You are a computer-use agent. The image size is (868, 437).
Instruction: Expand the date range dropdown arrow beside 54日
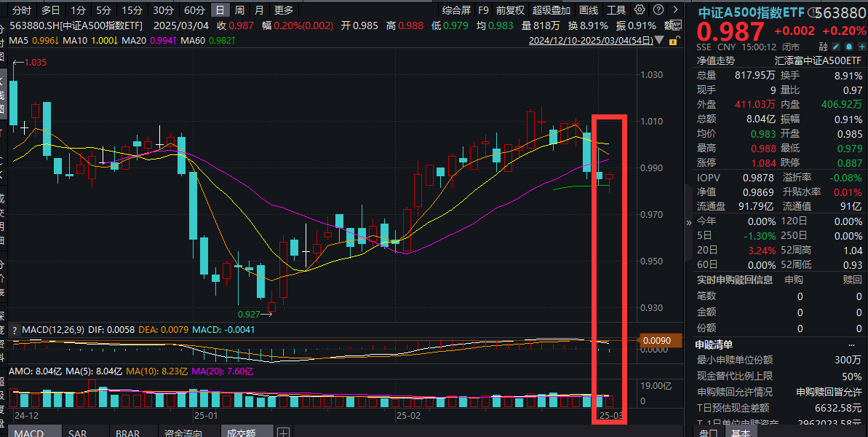point(659,39)
